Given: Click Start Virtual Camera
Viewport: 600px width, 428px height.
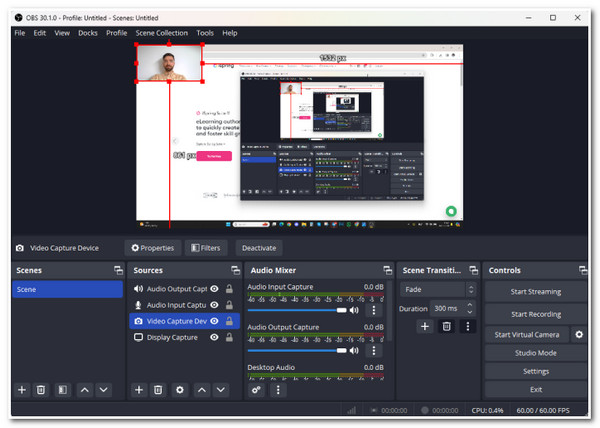Looking at the screenshot, I should [527, 335].
